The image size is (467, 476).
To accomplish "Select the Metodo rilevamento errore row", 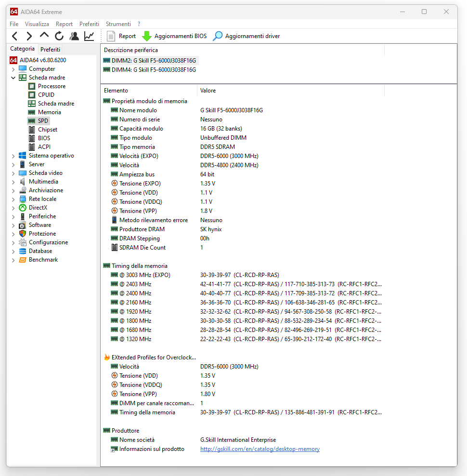I will (x=243, y=220).
